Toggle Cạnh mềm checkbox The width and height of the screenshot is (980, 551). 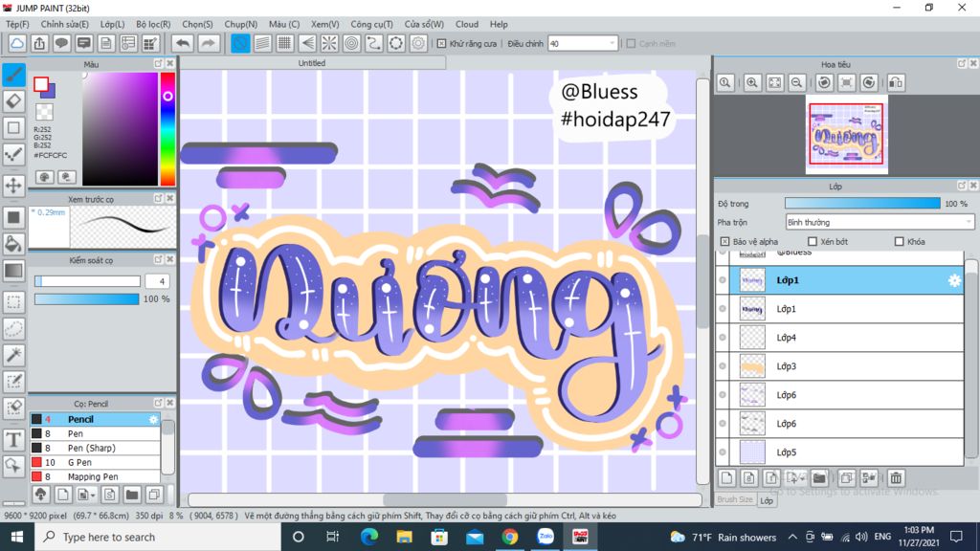tap(631, 44)
